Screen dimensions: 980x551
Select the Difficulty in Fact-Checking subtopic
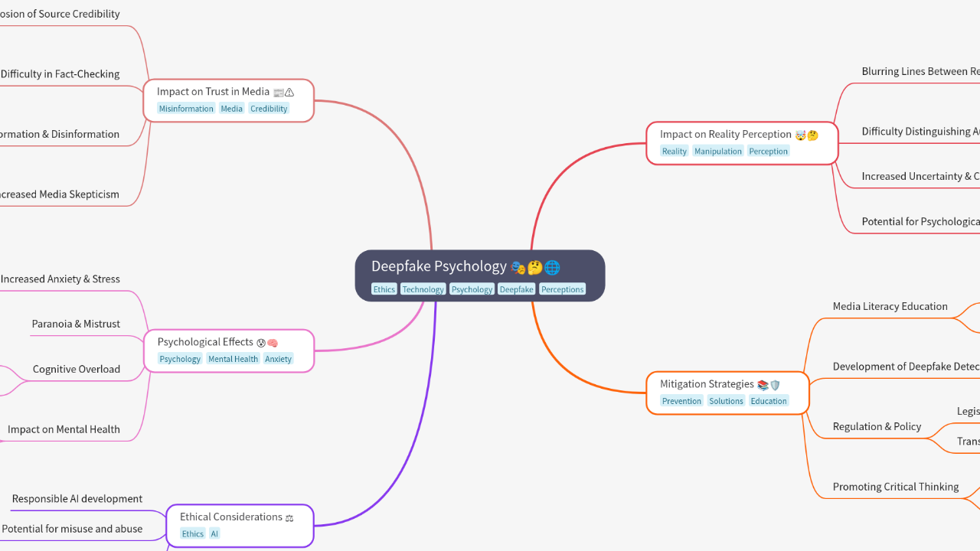(x=60, y=74)
